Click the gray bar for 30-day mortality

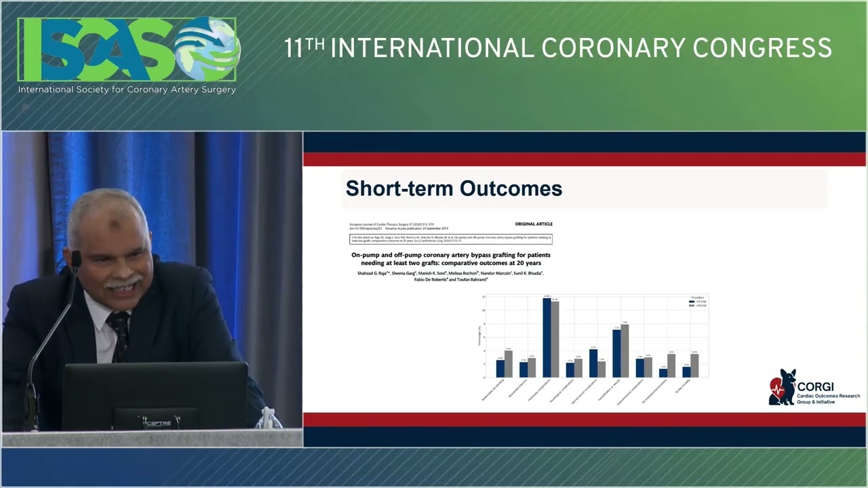694,366
